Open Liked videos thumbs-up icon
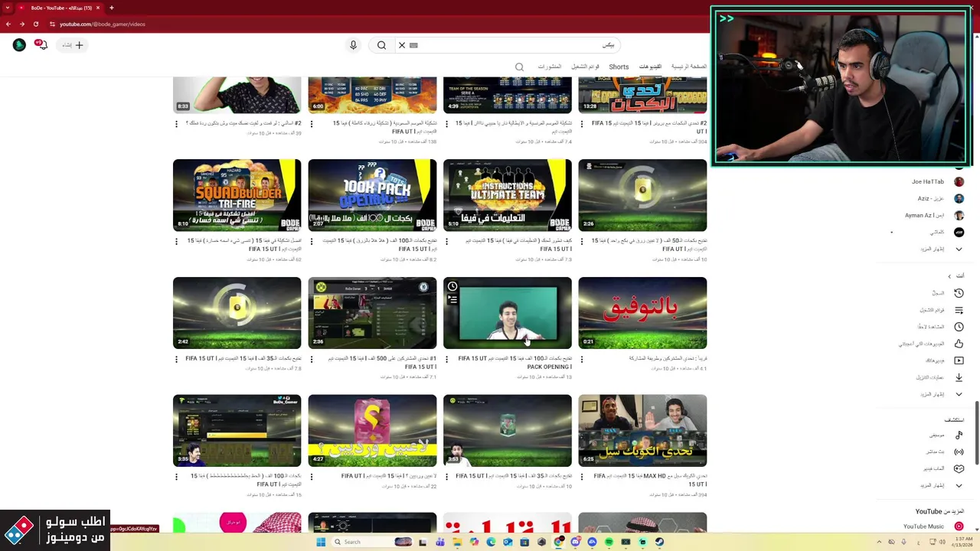Image resolution: width=980 pixels, height=551 pixels. tap(959, 344)
